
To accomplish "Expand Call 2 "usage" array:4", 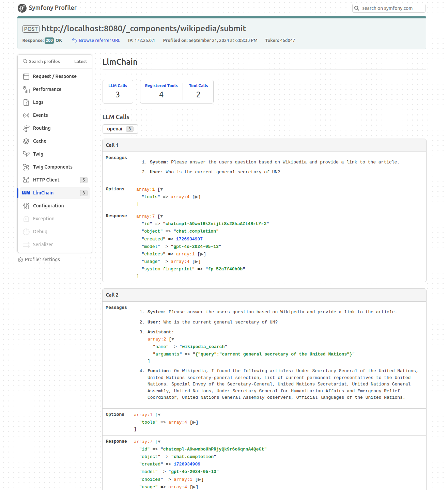I will pos(194,487).
